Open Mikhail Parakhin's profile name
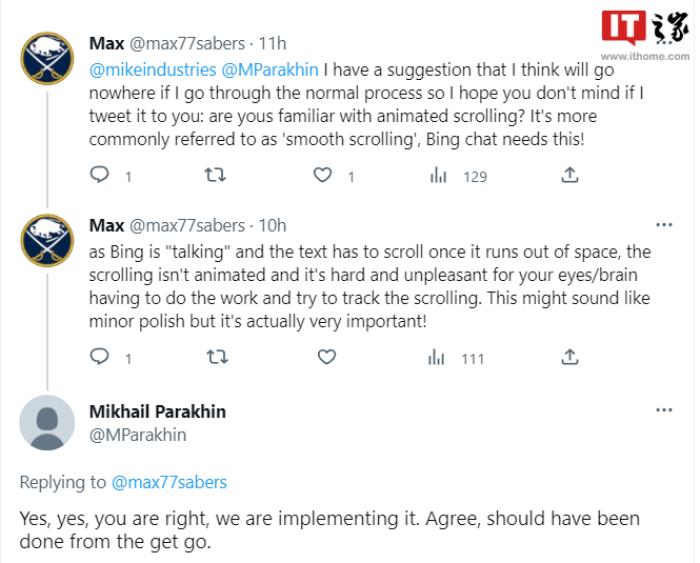 pos(157,412)
